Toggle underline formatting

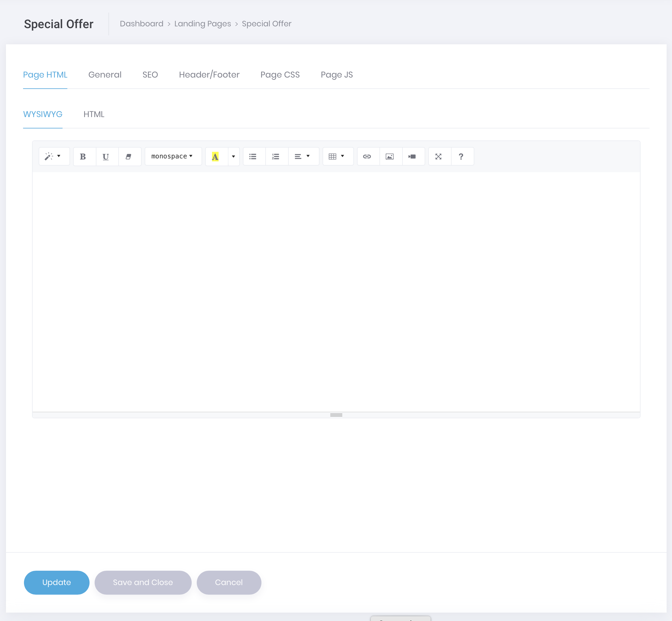[x=107, y=156]
